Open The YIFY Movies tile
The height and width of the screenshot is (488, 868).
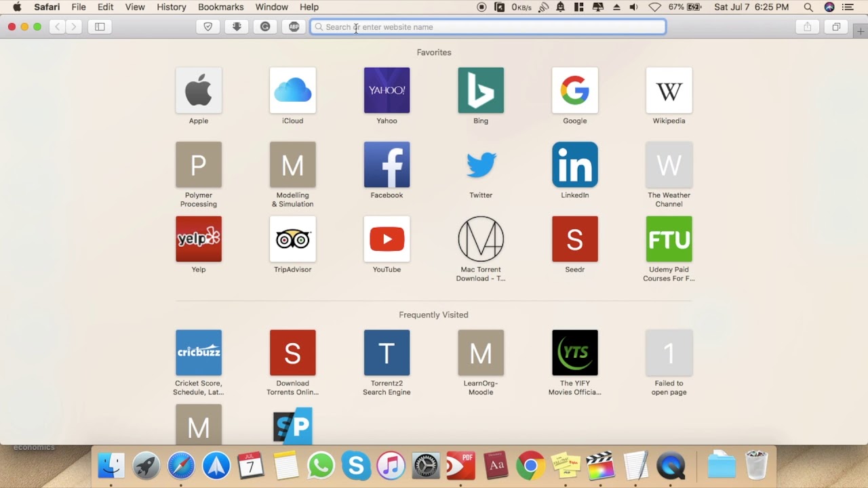coord(575,352)
